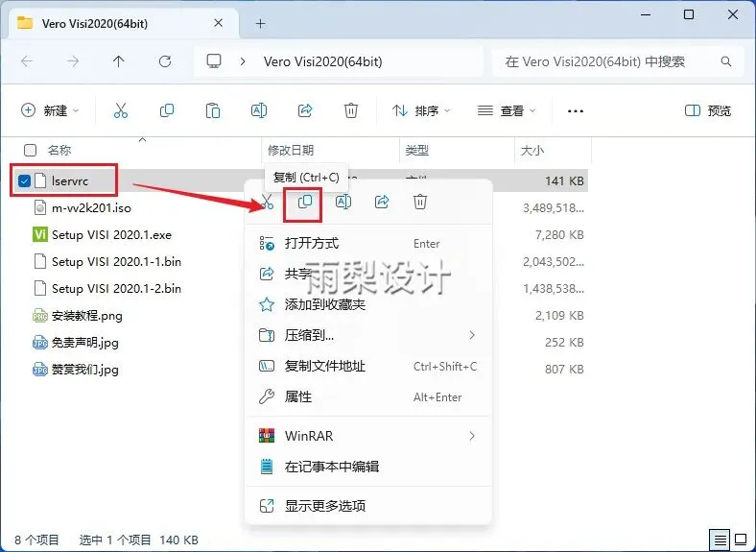
Task: Go up one folder level
Action: pyautogui.click(x=119, y=61)
